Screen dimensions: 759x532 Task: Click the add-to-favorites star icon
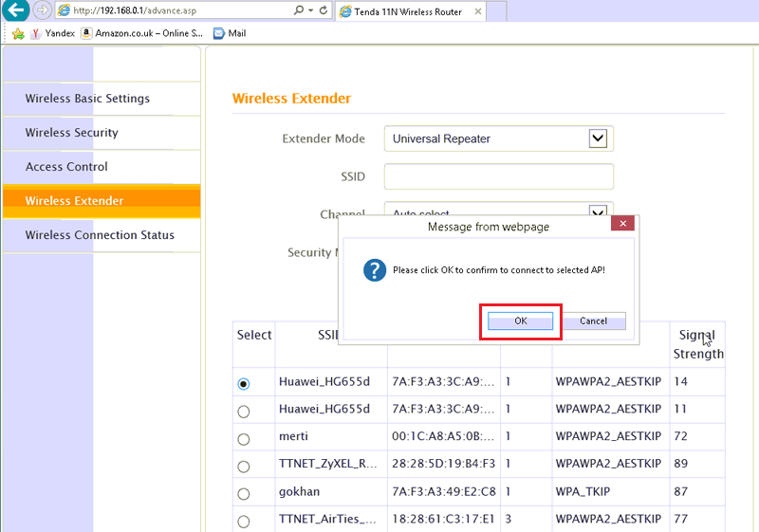[17, 33]
